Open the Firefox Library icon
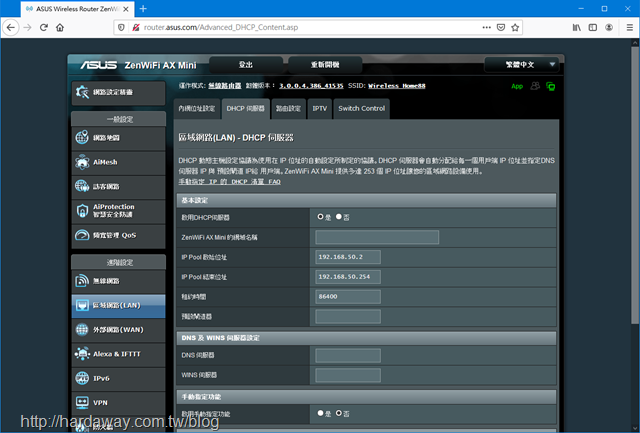 pos(576,27)
